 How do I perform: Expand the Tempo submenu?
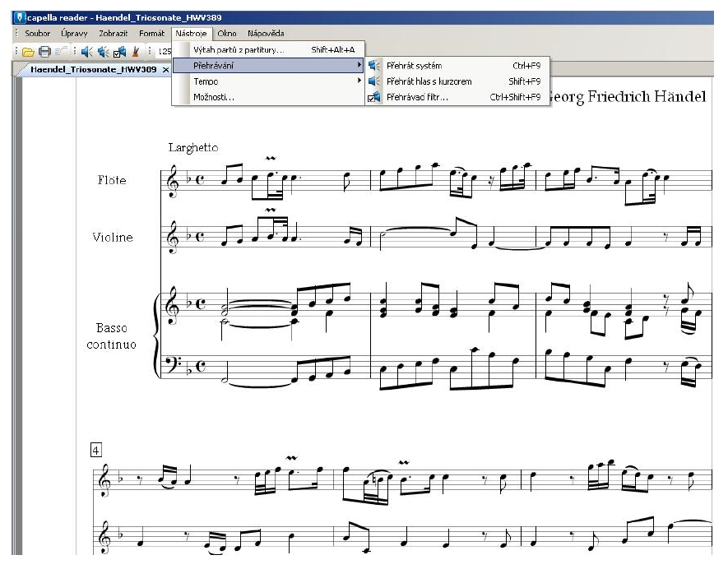click(x=268, y=81)
